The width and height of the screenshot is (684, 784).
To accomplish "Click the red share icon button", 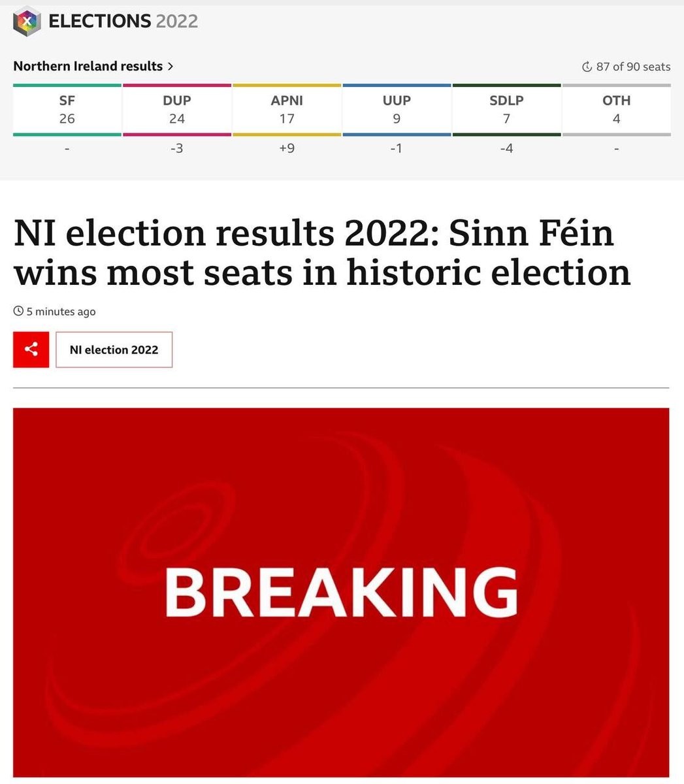I will click(31, 350).
